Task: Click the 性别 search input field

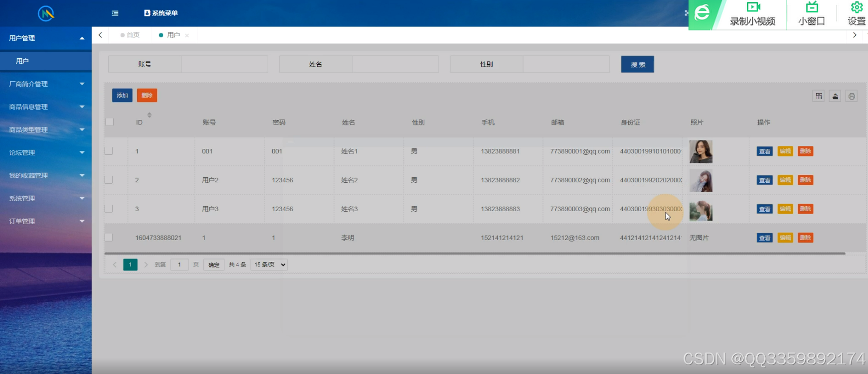Action: click(566, 64)
